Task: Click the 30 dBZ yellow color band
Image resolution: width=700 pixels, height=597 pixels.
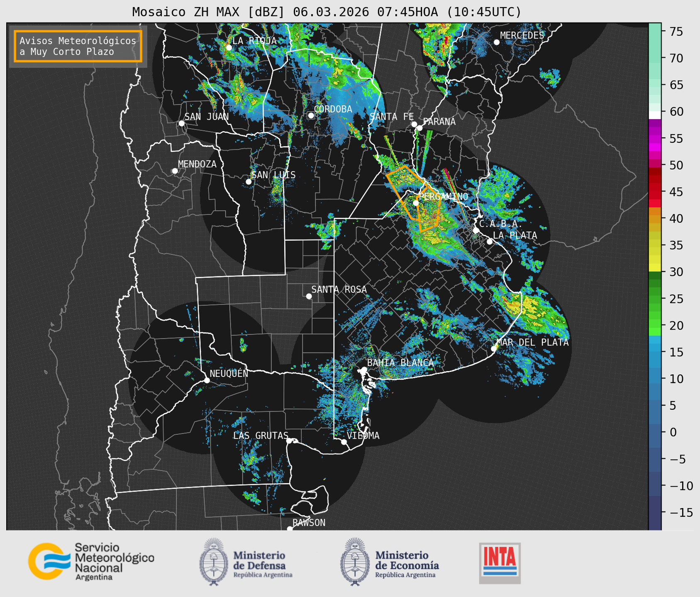Action: pos(655,267)
